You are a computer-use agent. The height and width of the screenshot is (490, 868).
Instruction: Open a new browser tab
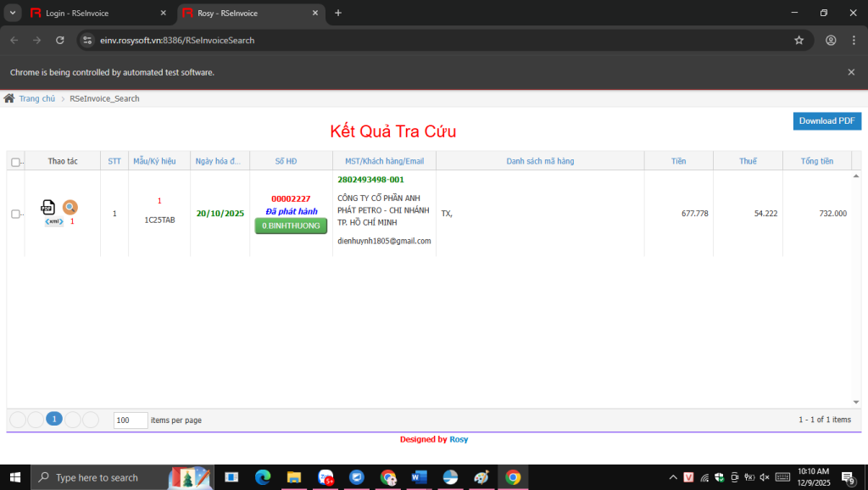[338, 13]
